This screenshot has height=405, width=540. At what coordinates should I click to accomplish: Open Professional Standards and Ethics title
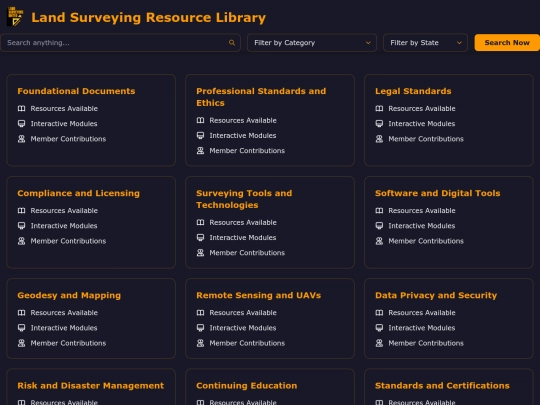[x=261, y=97]
